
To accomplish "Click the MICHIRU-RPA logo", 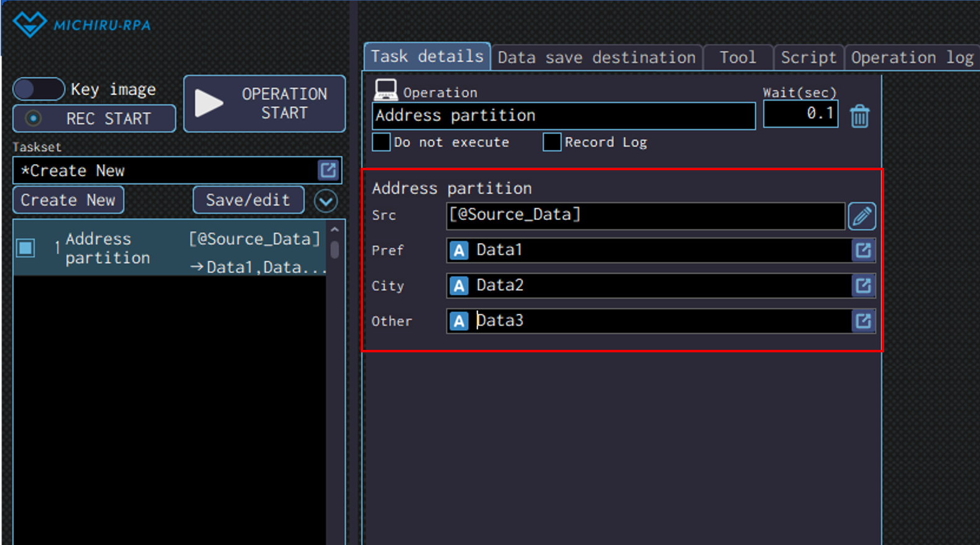I will pos(82,25).
